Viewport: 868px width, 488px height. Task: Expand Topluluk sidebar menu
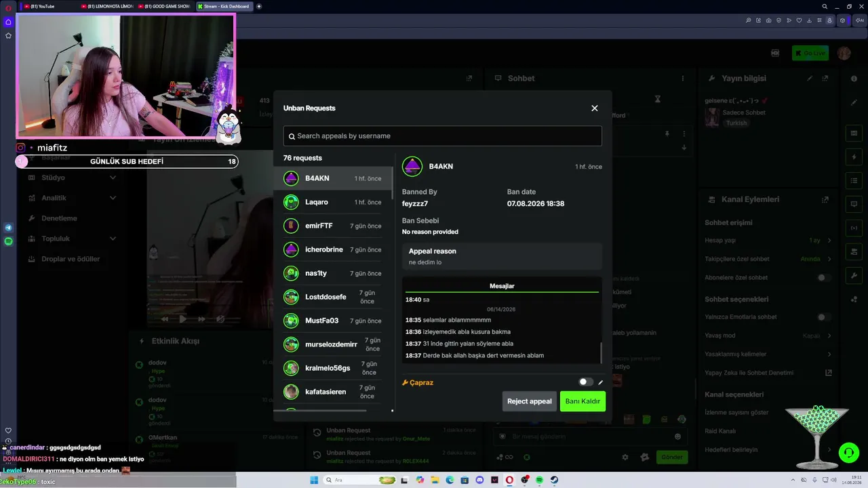(x=72, y=239)
